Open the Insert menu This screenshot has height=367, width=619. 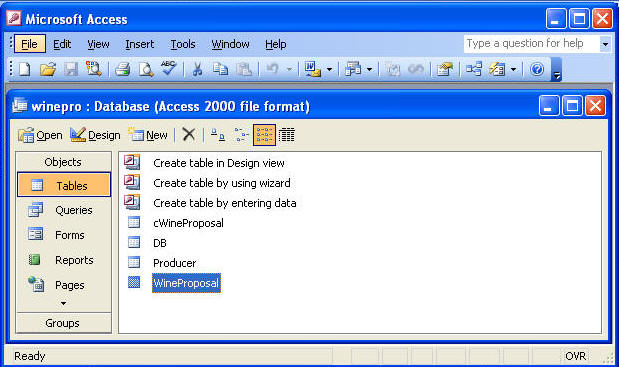click(139, 44)
